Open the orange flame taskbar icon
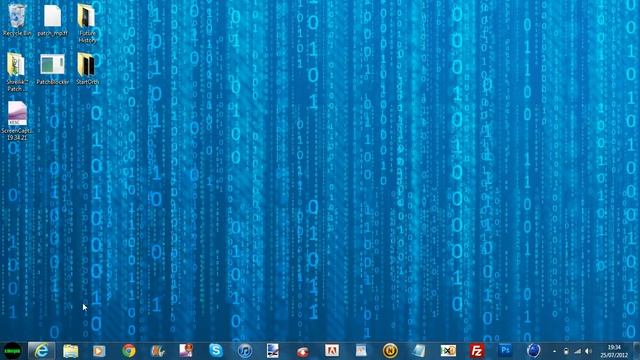The height and width of the screenshot is (360, 640). point(158,351)
